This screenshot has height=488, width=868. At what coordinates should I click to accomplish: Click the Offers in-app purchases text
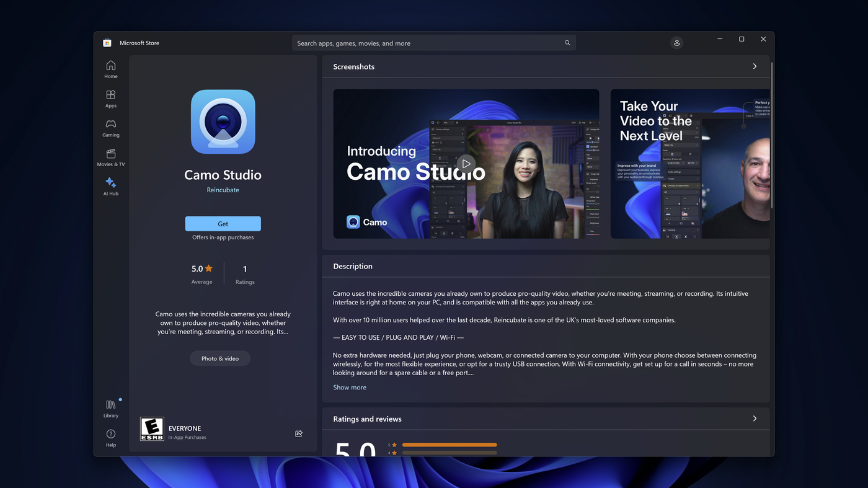pos(223,237)
